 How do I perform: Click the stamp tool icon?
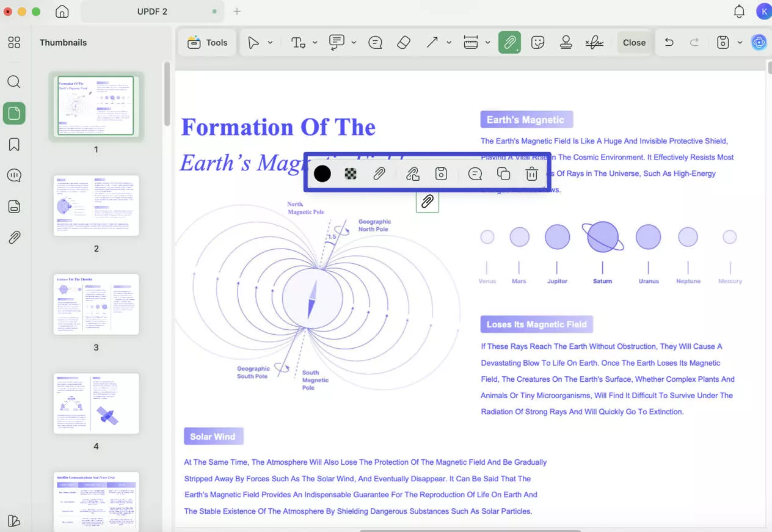(x=566, y=43)
